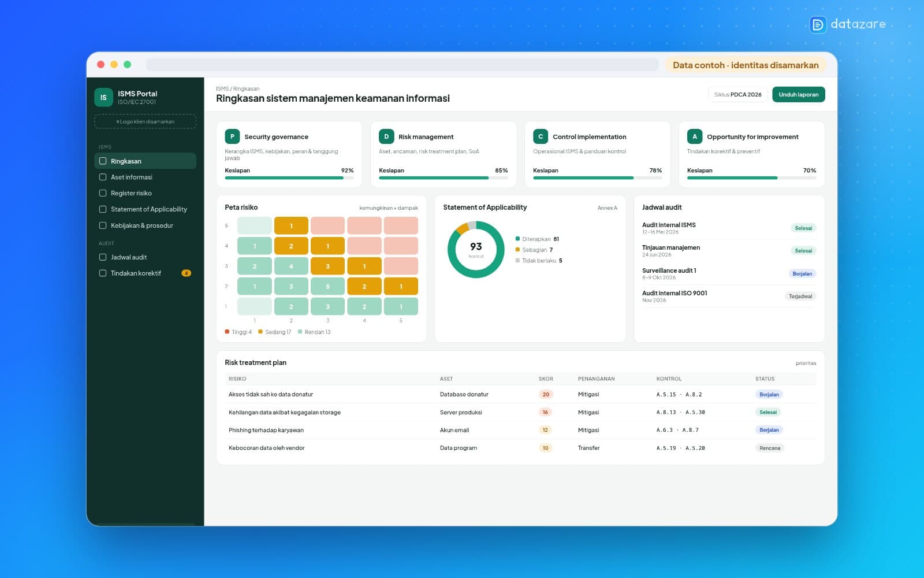Screen dimensions: 924x578
Task: Click the A badge on Opportunity for improvement card
Action: (x=695, y=136)
